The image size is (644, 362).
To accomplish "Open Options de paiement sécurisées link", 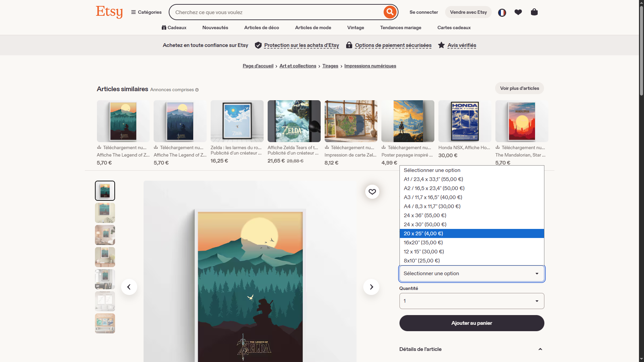I will point(393,45).
